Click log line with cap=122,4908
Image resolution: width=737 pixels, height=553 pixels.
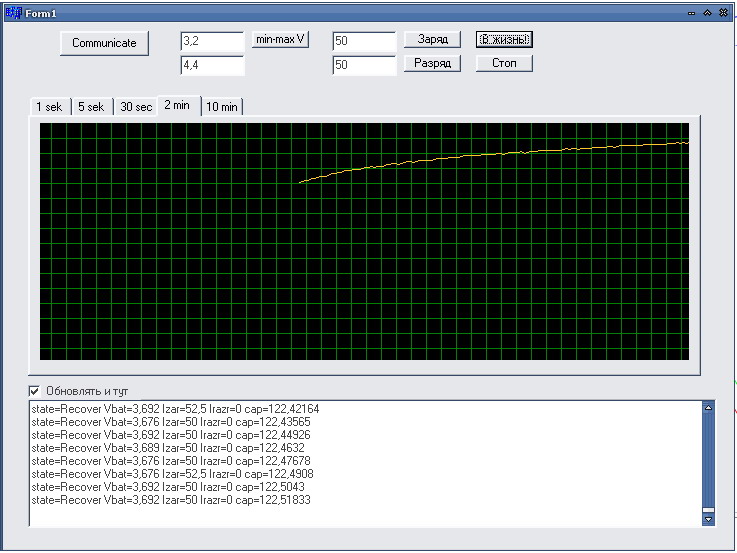pyautogui.click(x=172, y=474)
